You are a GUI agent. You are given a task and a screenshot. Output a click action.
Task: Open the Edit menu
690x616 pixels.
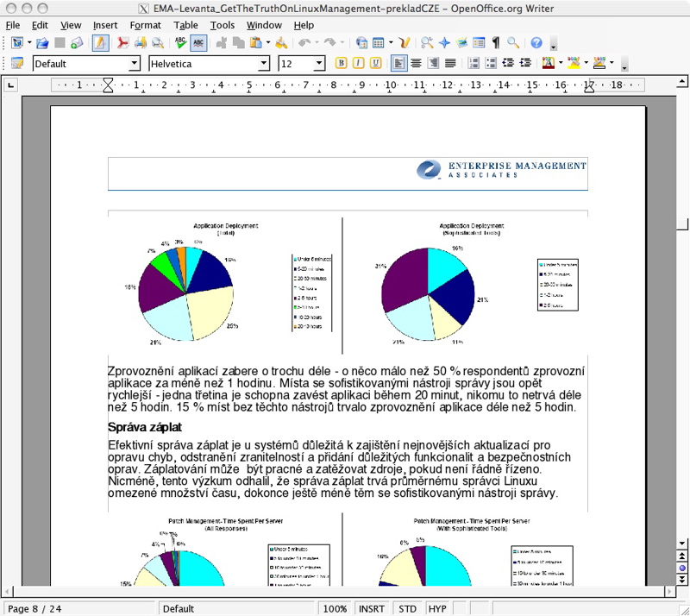pyautogui.click(x=40, y=26)
